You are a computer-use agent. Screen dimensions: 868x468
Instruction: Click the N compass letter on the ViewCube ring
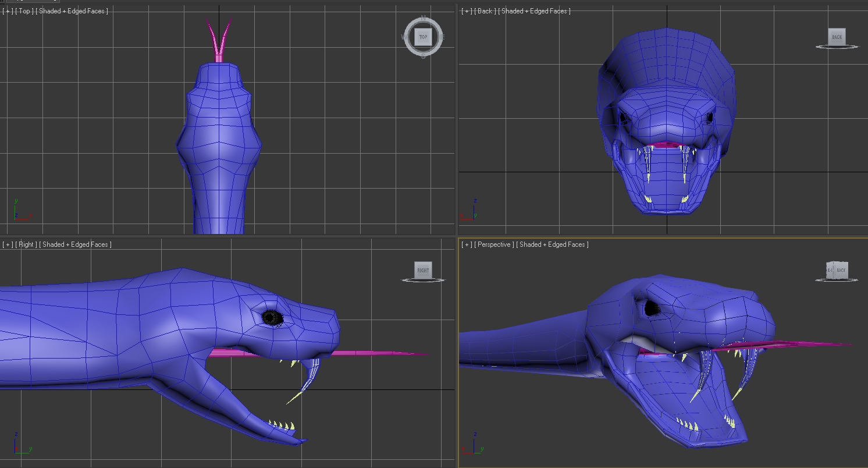click(424, 19)
